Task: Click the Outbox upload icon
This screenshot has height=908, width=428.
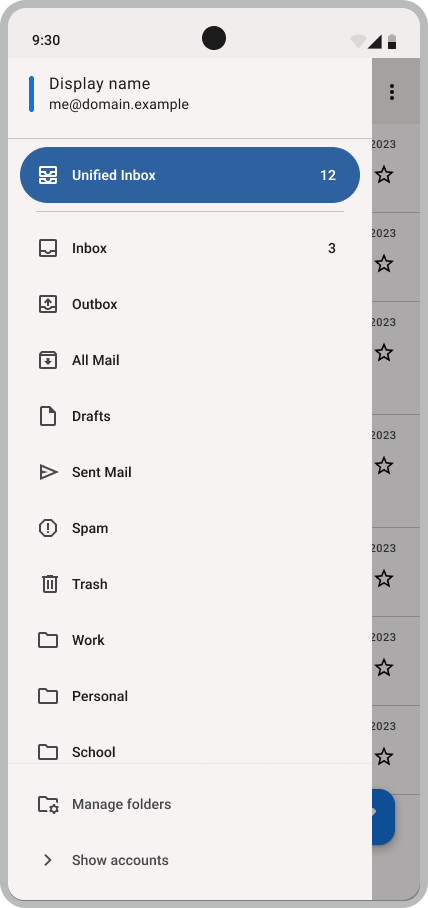Action: (x=48, y=304)
